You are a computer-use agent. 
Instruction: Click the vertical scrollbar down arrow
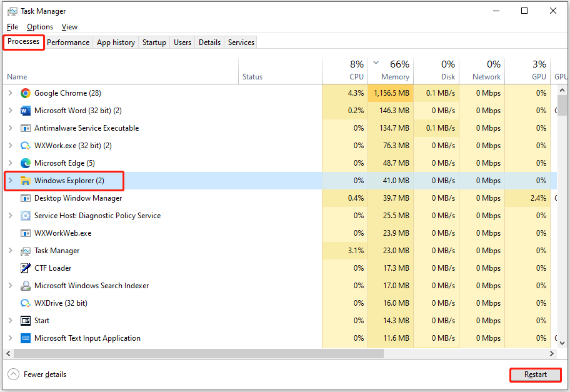click(x=562, y=343)
